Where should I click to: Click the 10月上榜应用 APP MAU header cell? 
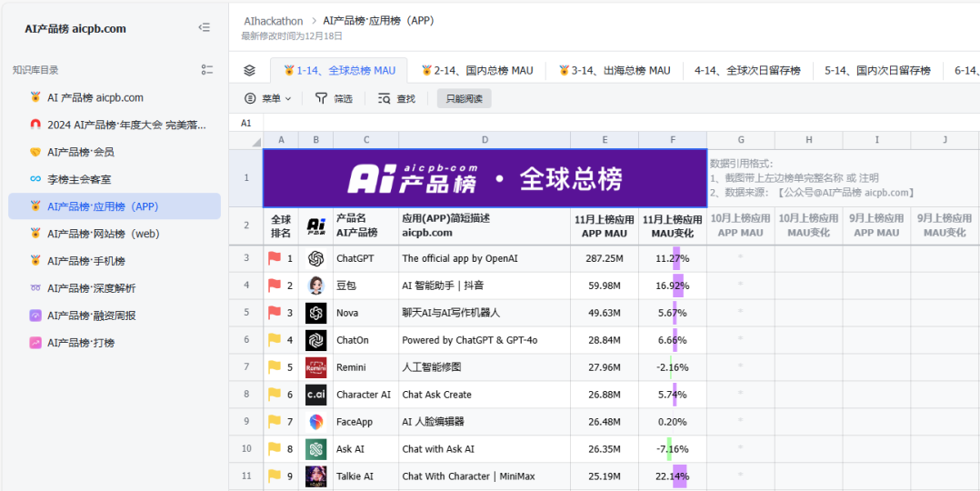(741, 225)
